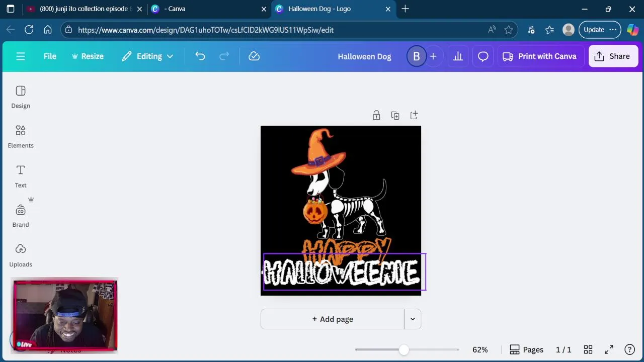644x362 pixels.
Task: Open the Canva hamburger main menu
Action: click(21, 56)
